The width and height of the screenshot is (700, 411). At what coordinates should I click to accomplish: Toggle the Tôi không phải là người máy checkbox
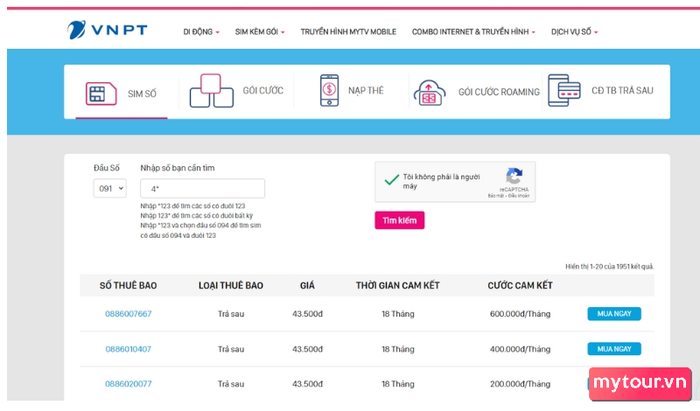click(x=392, y=180)
